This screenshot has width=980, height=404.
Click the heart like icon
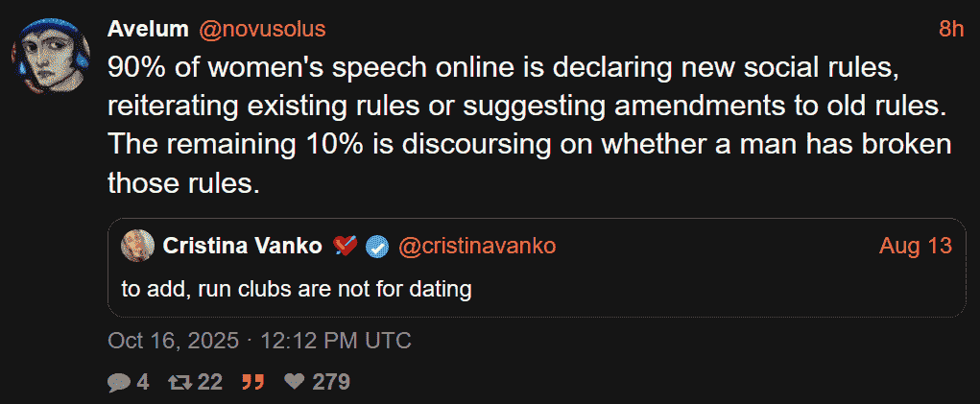point(295,382)
